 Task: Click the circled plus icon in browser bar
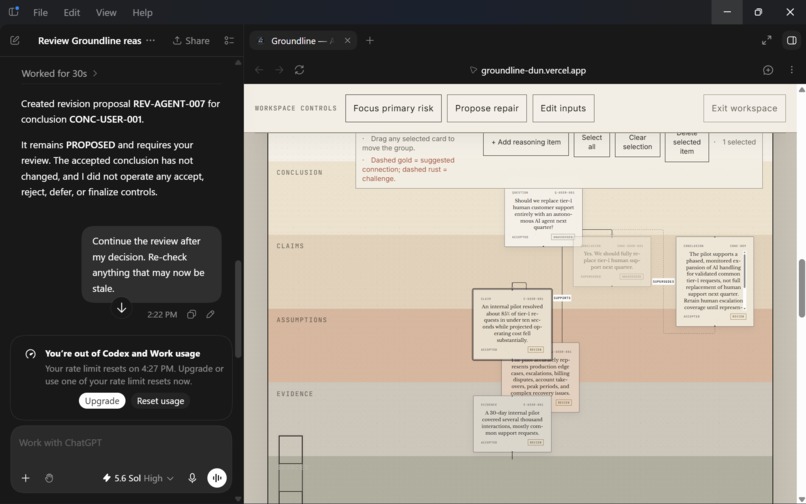pyautogui.click(x=768, y=70)
